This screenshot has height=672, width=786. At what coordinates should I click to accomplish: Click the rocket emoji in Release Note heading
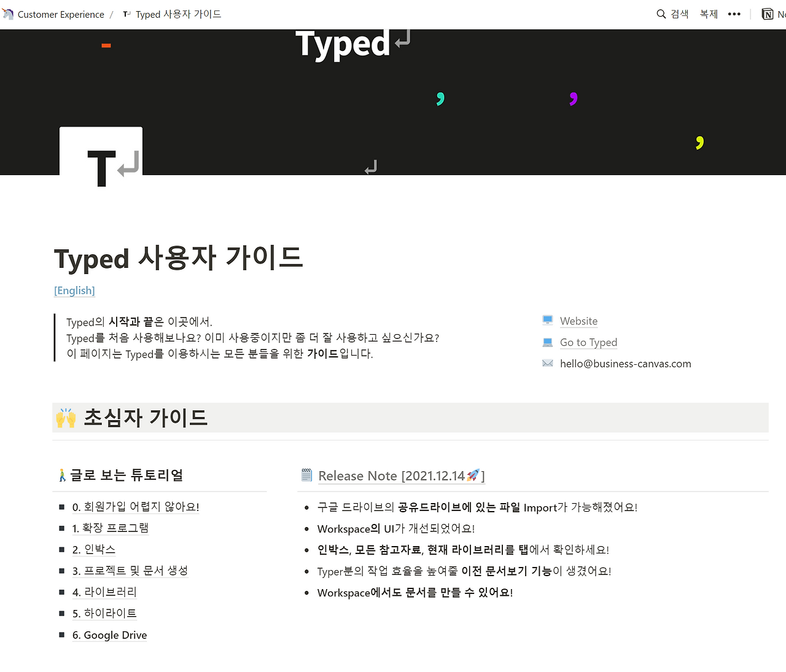(x=473, y=475)
